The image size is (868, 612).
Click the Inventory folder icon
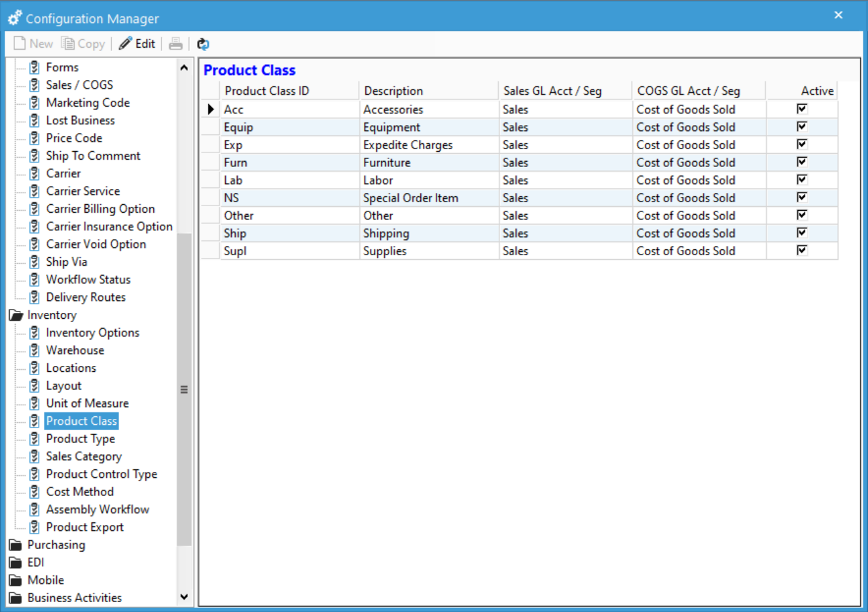[15, 315]
